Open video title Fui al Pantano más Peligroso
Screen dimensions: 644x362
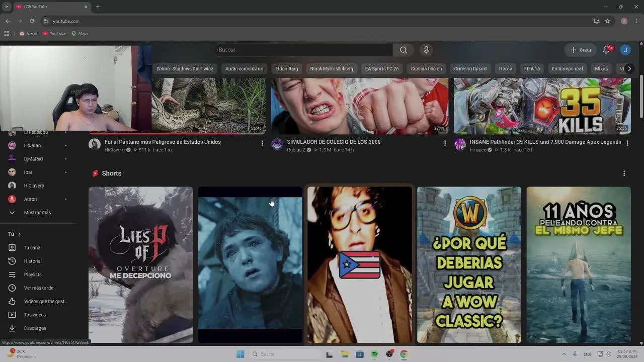coord(163,142)
